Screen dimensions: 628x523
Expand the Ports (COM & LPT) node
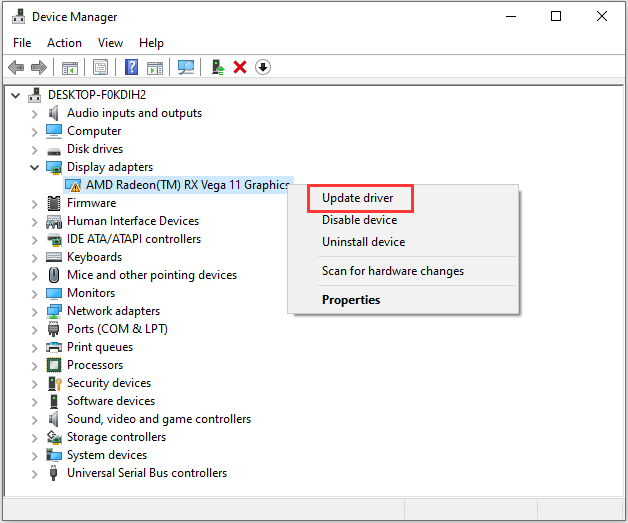[x=35, y=330]
